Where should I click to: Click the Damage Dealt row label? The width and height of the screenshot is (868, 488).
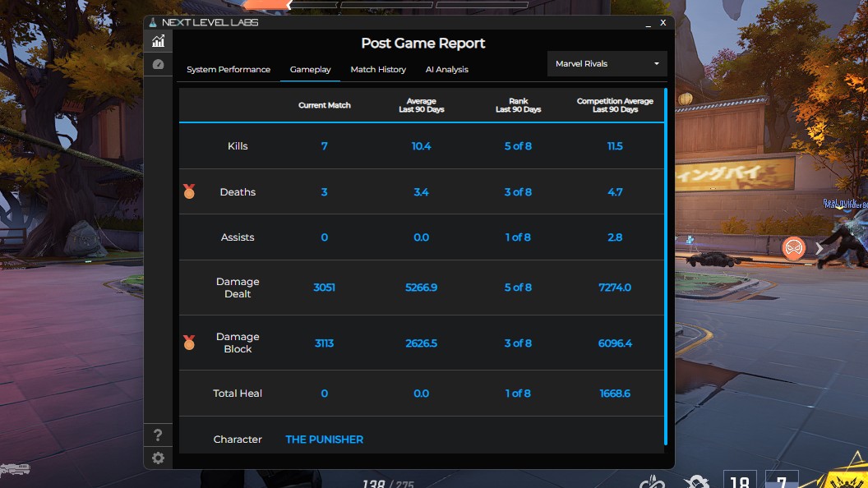click(x=238, y=288)
